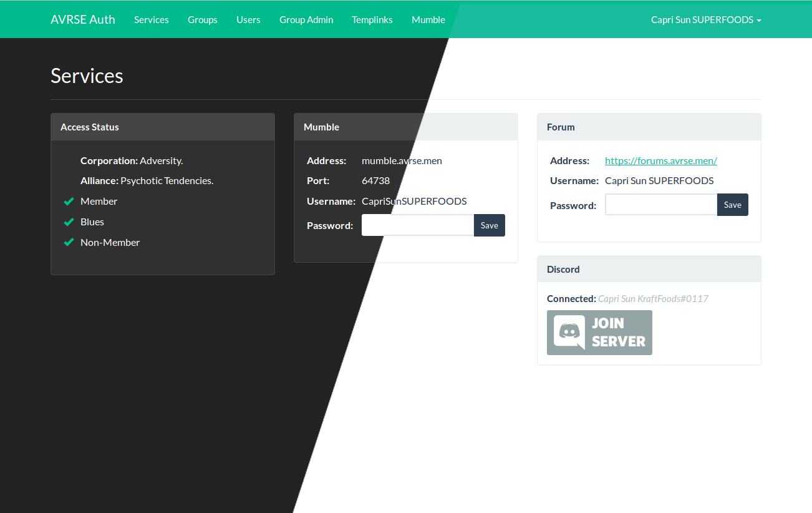
Task: Select the Mumble port value 64738
Action: point(375,180)
